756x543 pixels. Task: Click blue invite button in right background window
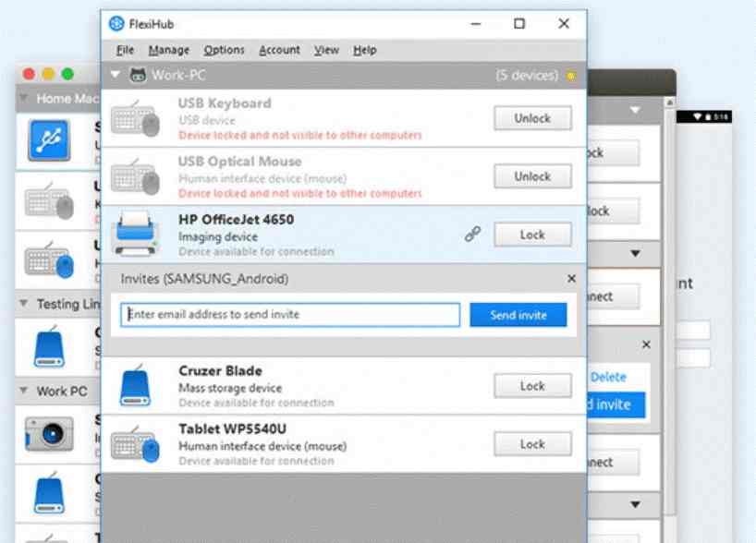[616, 404]
